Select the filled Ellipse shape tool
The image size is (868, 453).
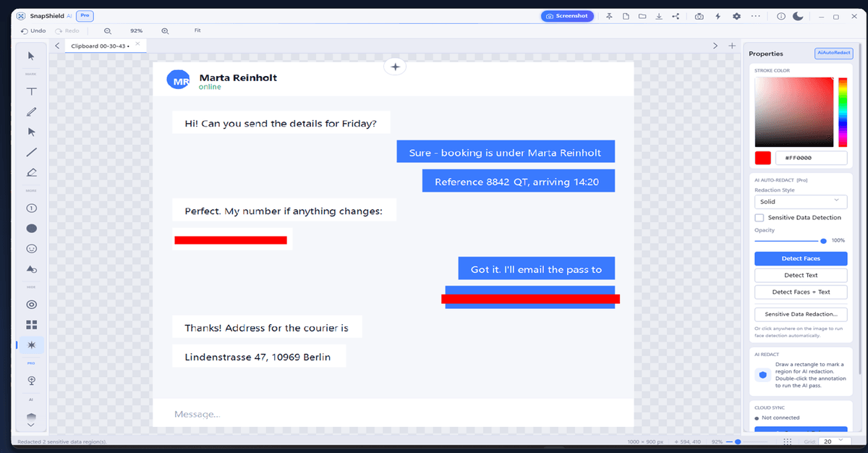click(x=31, y=228)
